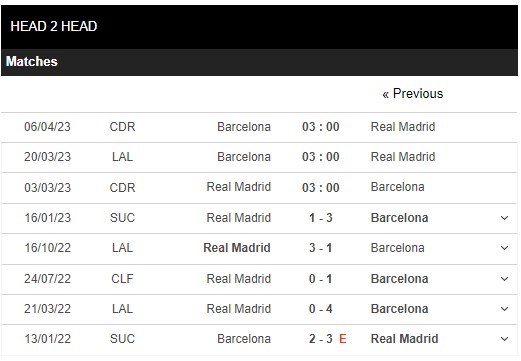Expand the 16/10/22 LAL match chevron

click(x=504, y=248)
